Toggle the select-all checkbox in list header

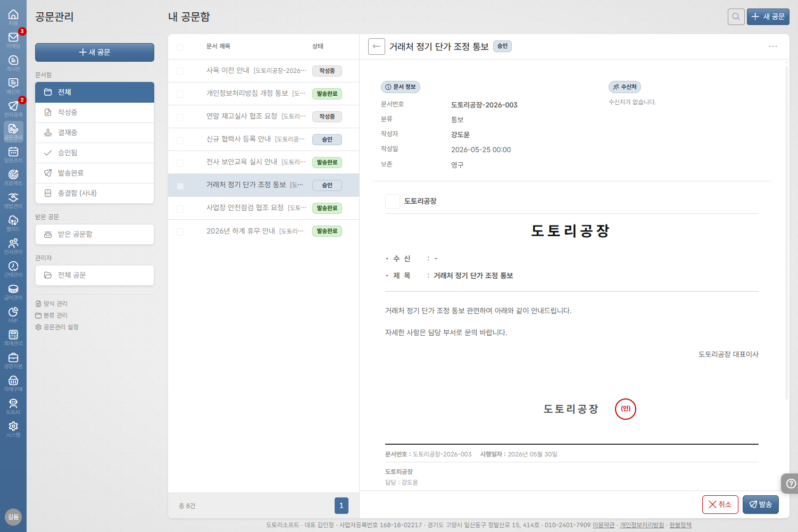click(x=180, y=47)
